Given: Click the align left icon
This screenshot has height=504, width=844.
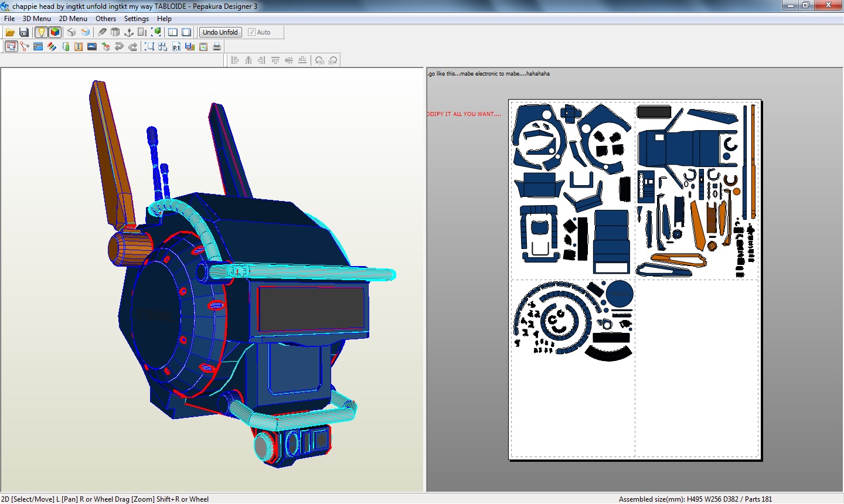Looking at the screenshot, I should (x=235, y=60).
